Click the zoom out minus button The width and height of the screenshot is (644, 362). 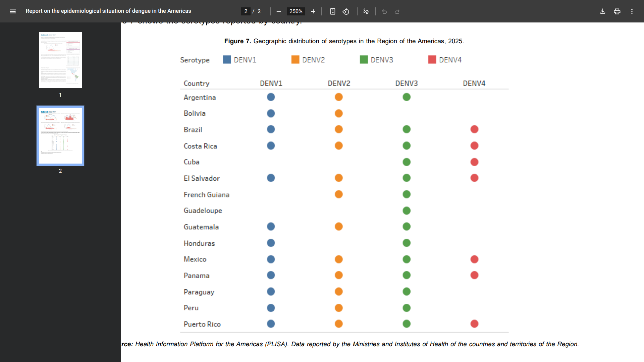(x=278, y=11)
